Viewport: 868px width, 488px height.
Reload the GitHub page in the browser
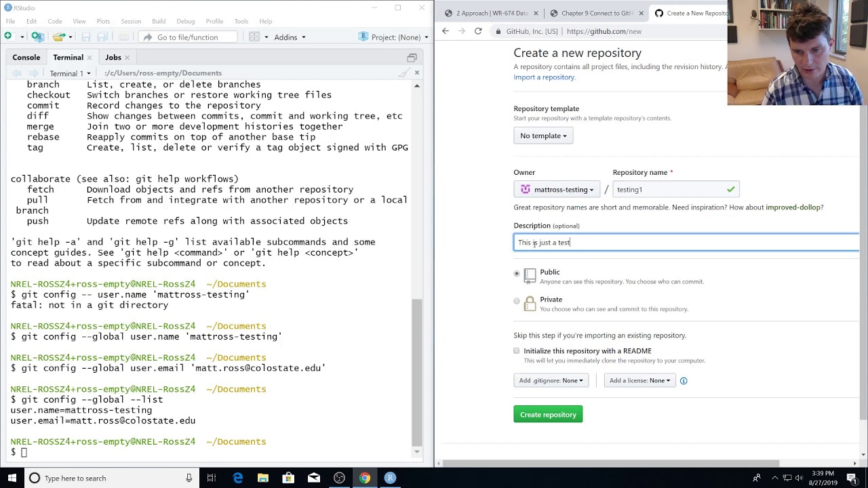point(478,31)
